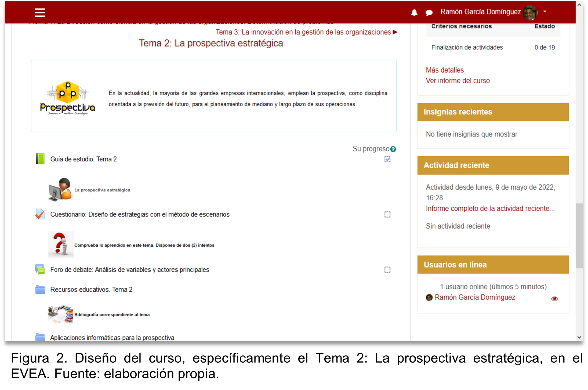Click the person at computer image
Image resolution: width=588 pixels, height=390 pixels.
61,189
